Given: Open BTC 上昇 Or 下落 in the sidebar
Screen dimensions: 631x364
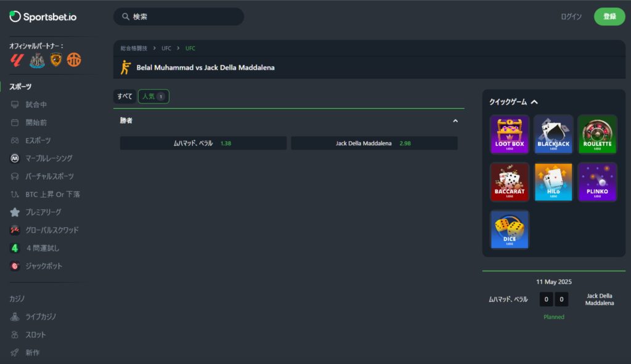Looking at the screenshot, I should tap(53, 194).
